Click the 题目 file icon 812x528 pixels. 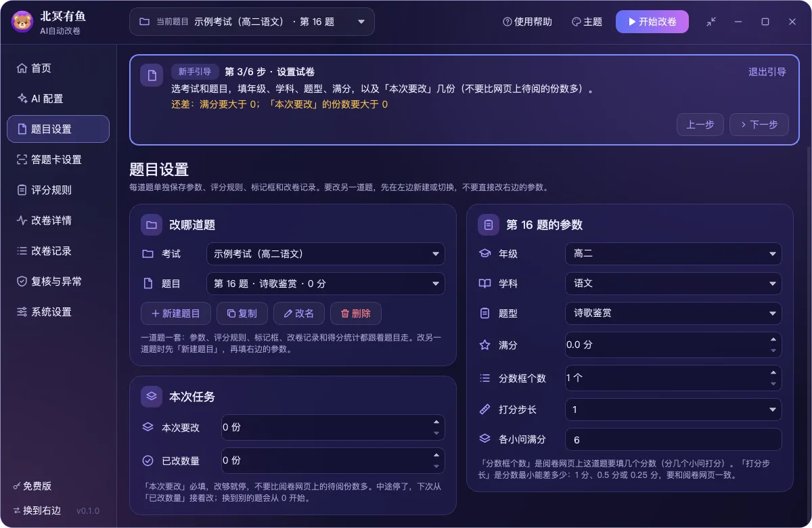[x=148, y=284]
